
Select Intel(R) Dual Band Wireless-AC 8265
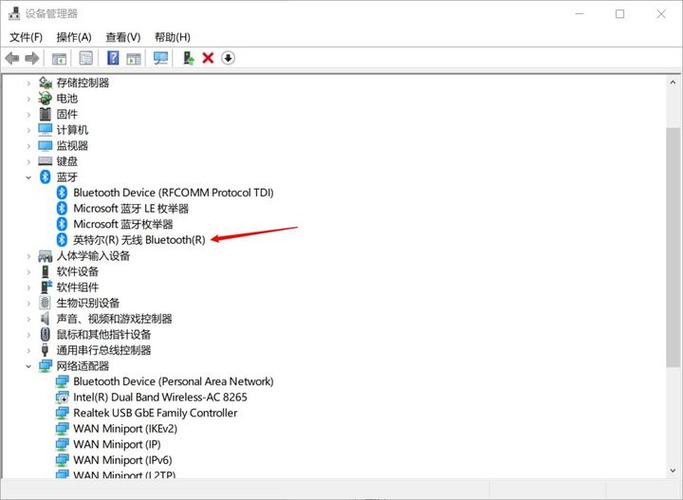click(x=160, y=397)
